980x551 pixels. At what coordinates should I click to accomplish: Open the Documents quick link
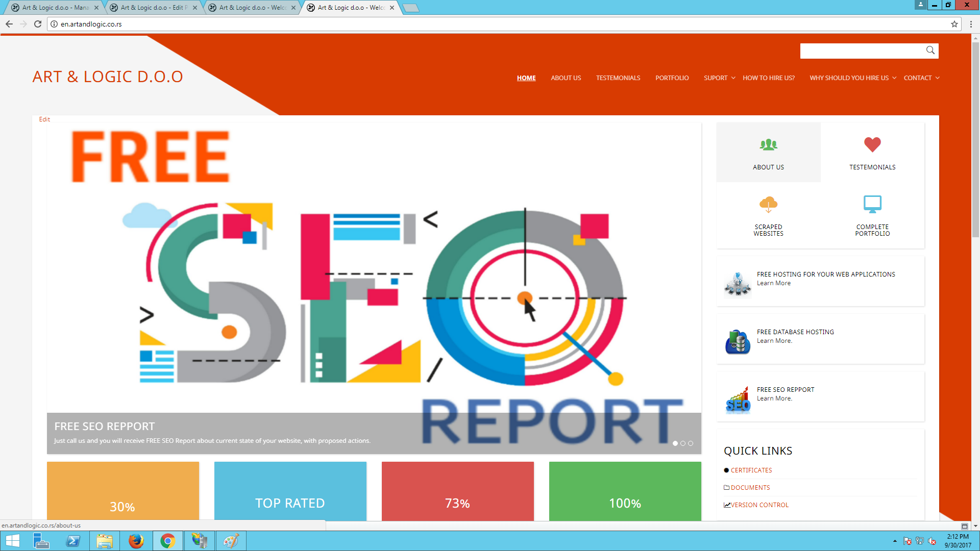[750, 488]
